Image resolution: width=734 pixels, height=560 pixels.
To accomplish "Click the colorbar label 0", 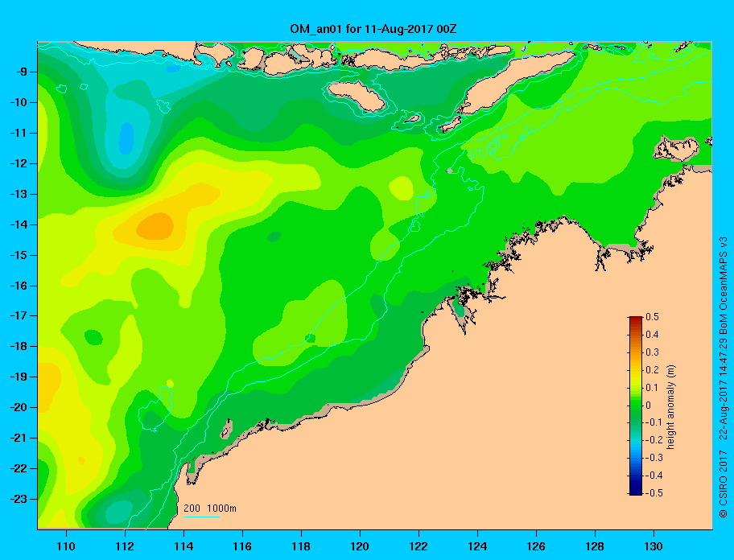I will (649, 406).
